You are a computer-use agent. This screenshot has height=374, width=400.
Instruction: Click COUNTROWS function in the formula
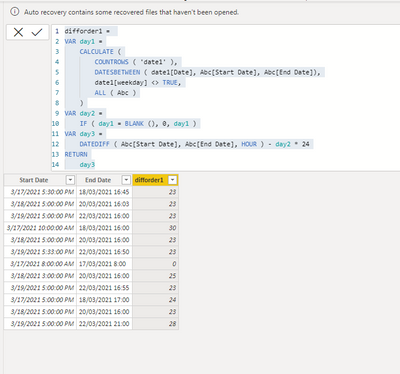coord(111,62)
